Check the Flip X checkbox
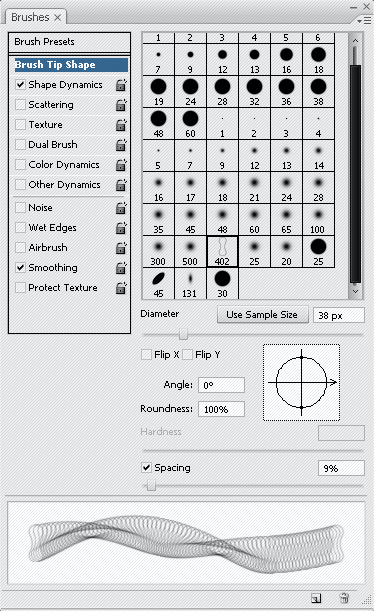The height and width of the screenshot is (611, 374). (x=146, y=355)
